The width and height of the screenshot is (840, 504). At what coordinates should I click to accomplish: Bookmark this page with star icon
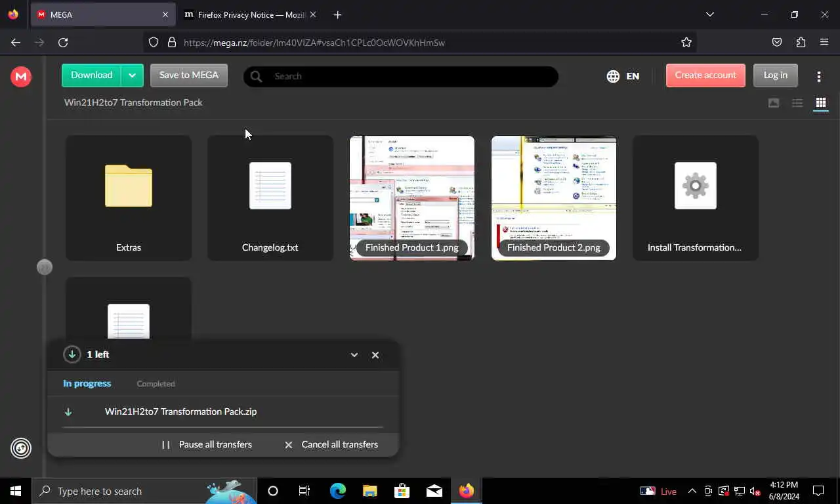coord(686,43)
